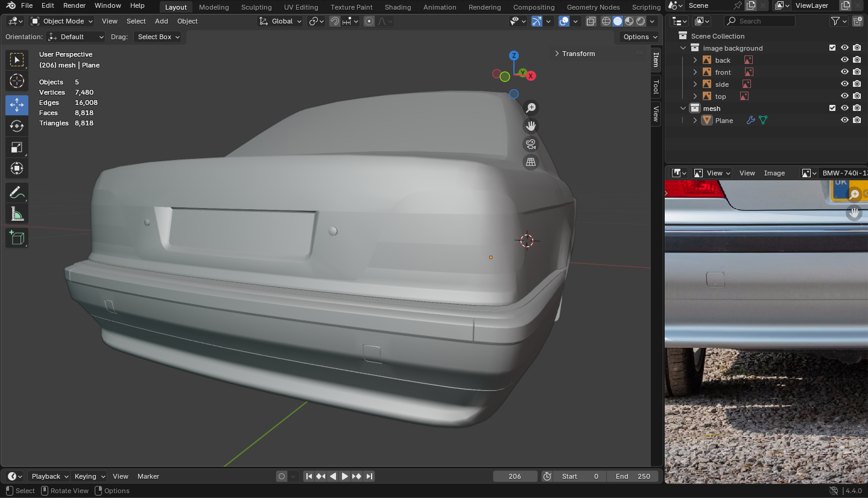Switch to orthographic/perspective grid view
This screenshot has width=868, height=498.
click(x=531, y=162)
